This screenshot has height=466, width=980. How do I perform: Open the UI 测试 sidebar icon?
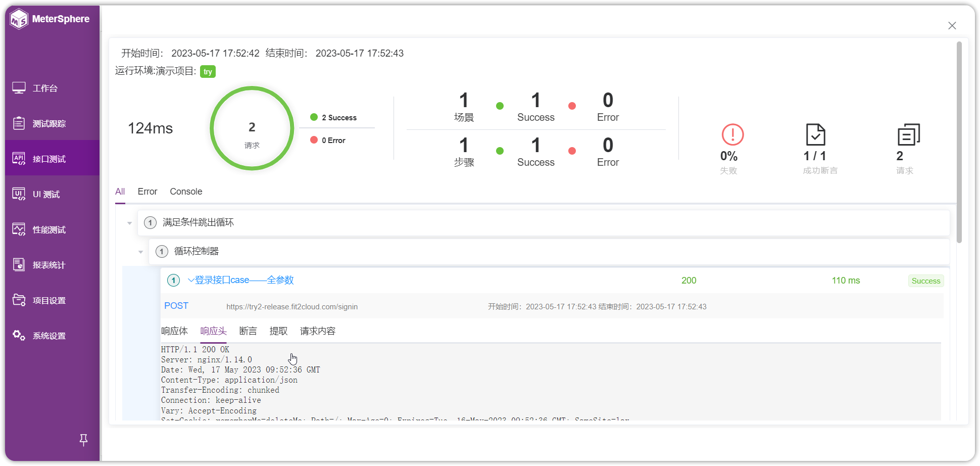click(19, 194)
